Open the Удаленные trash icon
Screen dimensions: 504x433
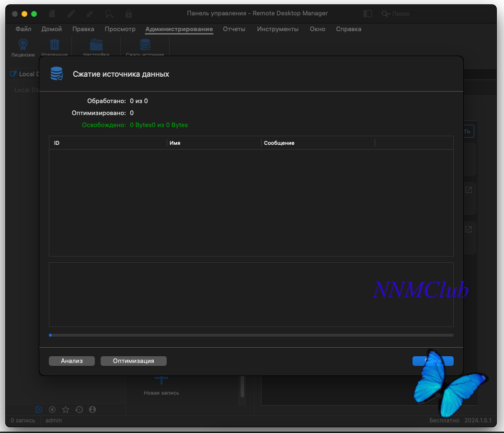[54, 45]
